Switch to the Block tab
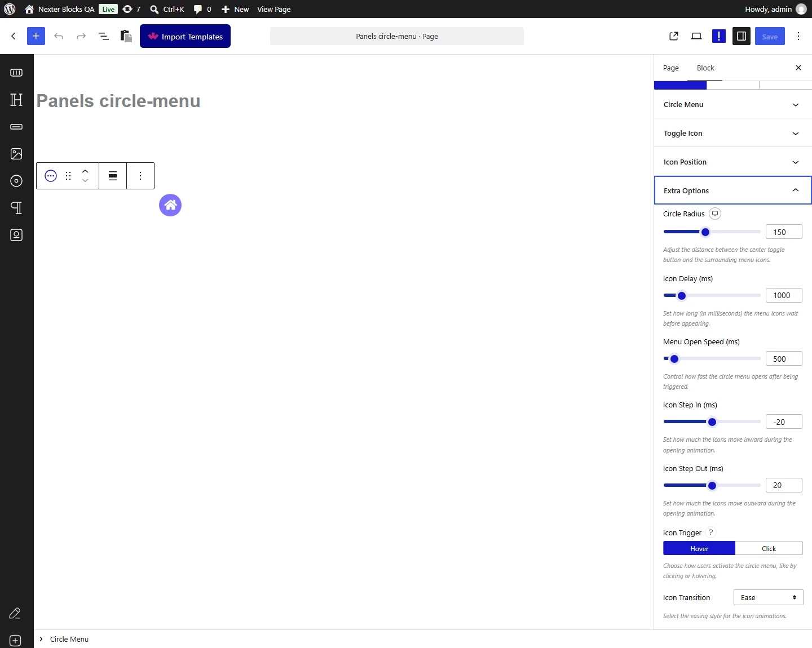 pos(705,68)
